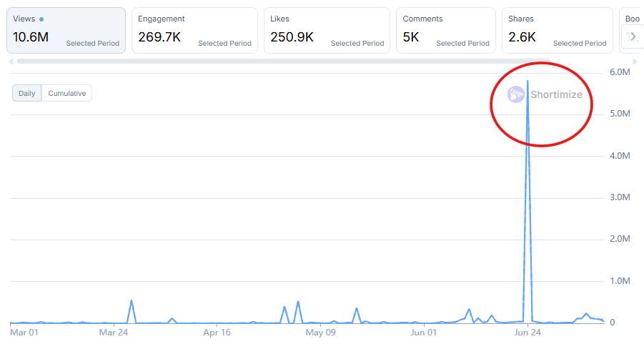Select the Engagement metric card
This screenshot has height=349, width=644.
point(194,31)
